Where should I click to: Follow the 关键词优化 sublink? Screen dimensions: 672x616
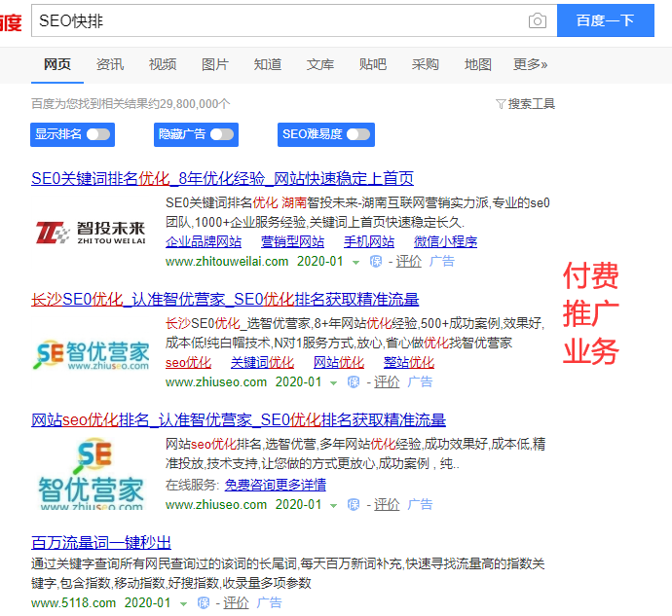click(x=262, y=362)
